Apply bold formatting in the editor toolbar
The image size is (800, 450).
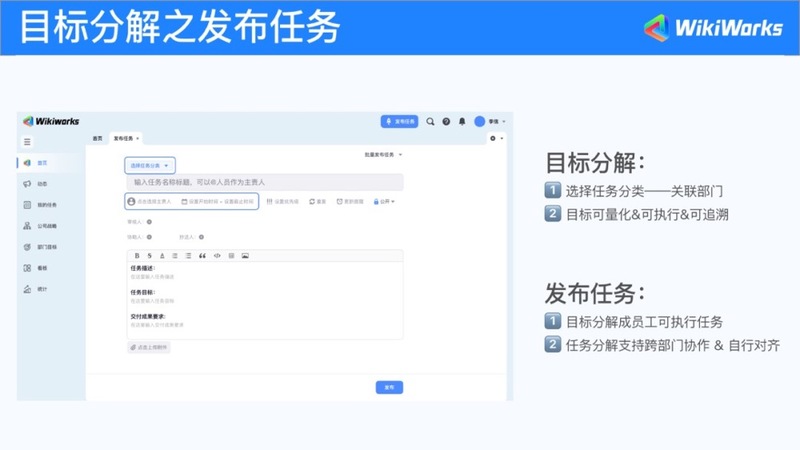coord(137,256)
